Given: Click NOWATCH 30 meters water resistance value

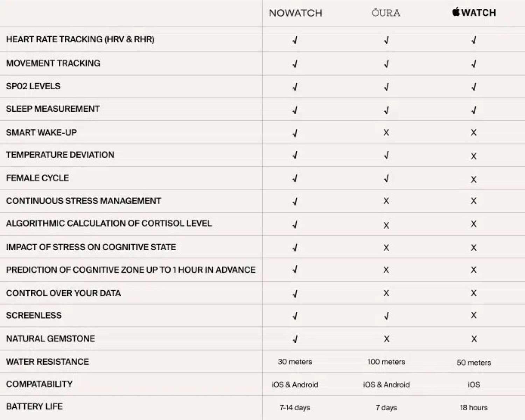Looking at the screenshot, I should coord(295,362).
